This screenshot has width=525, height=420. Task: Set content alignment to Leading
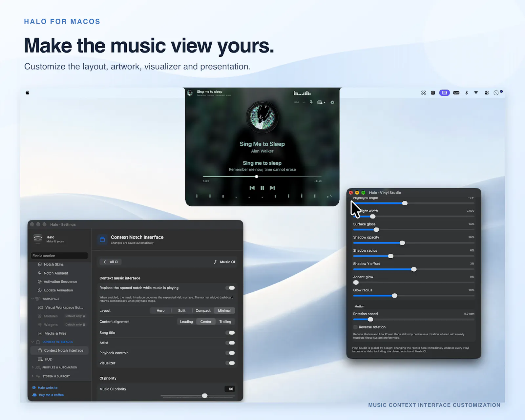[186, 322]
